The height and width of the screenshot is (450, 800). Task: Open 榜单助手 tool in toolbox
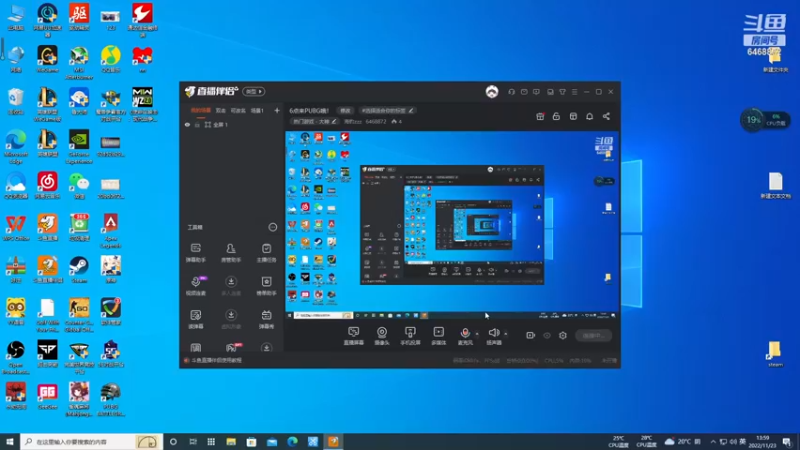pyautogui.click(x=266, y=286)
